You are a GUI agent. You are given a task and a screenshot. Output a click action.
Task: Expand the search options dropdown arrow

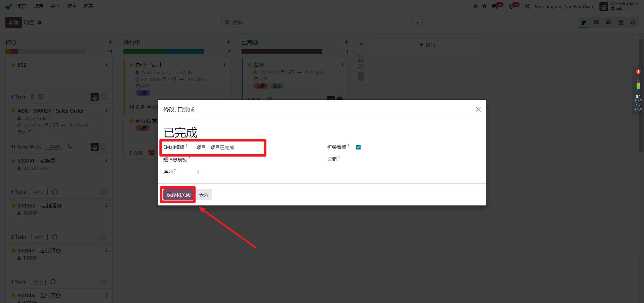tap(417, 22)
